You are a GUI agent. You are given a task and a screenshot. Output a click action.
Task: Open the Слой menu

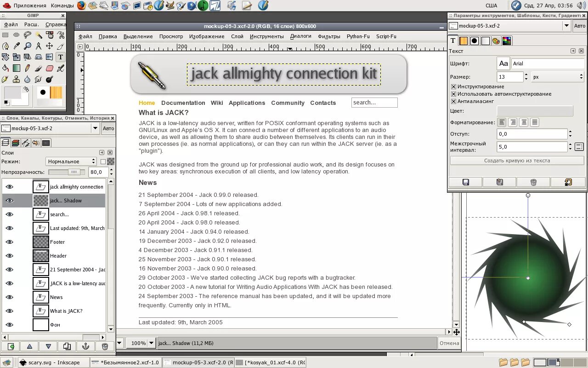(237, 36)
